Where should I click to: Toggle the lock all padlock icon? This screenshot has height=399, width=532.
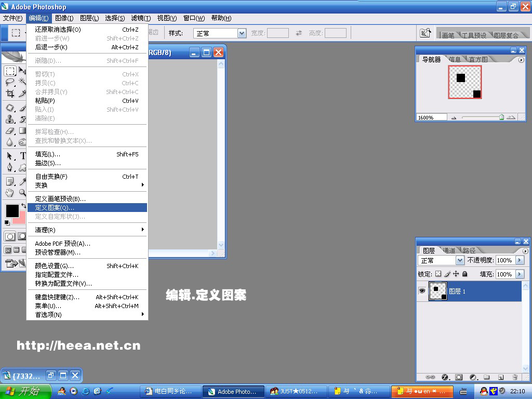465,274
